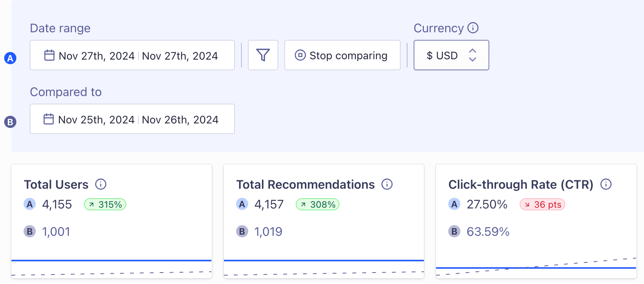Toggle the A badge next to Date range
Image resolution: width=644 pixels, height=284 pixels.
pos(10,58)
